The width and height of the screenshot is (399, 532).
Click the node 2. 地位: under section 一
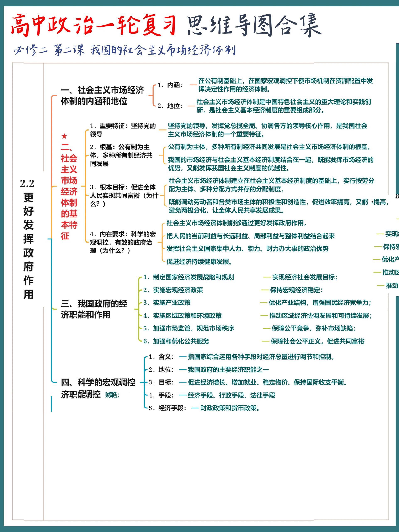click(x=170, y=106)
